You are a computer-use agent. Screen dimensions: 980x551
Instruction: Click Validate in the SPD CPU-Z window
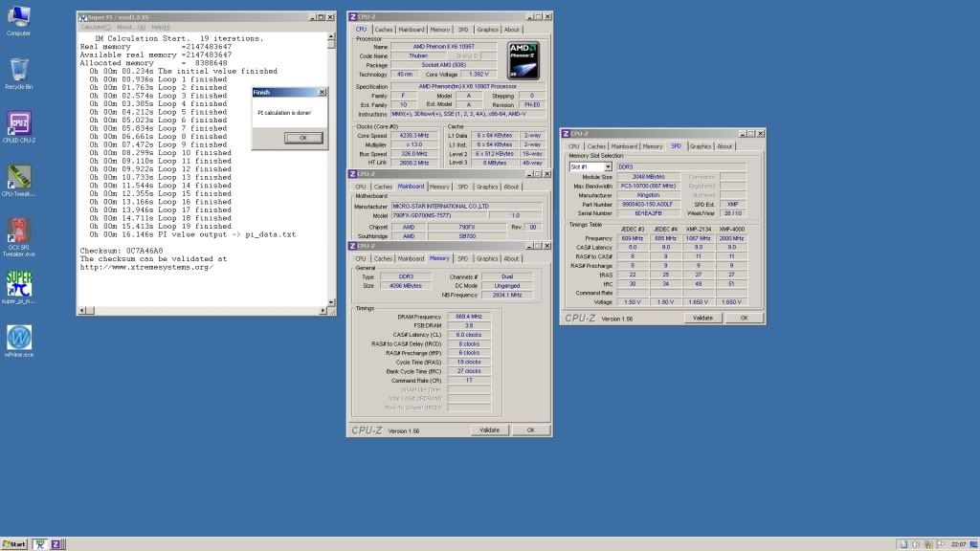[702, 318]
